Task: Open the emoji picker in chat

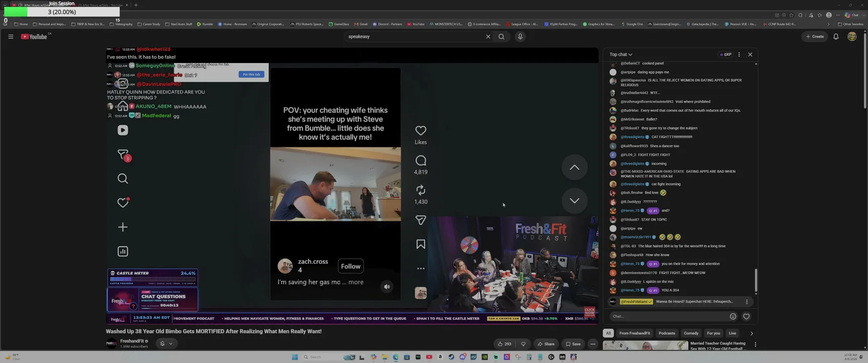Action: click(733, 316)
